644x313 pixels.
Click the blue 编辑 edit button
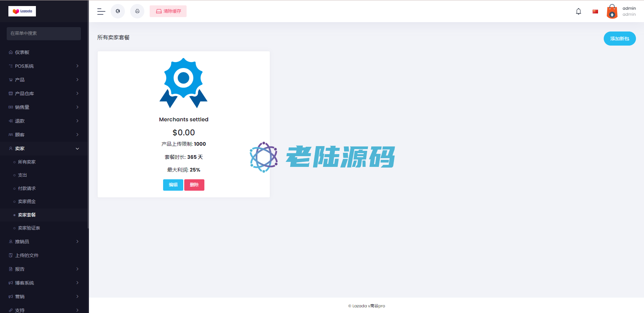tap(173, 185)
